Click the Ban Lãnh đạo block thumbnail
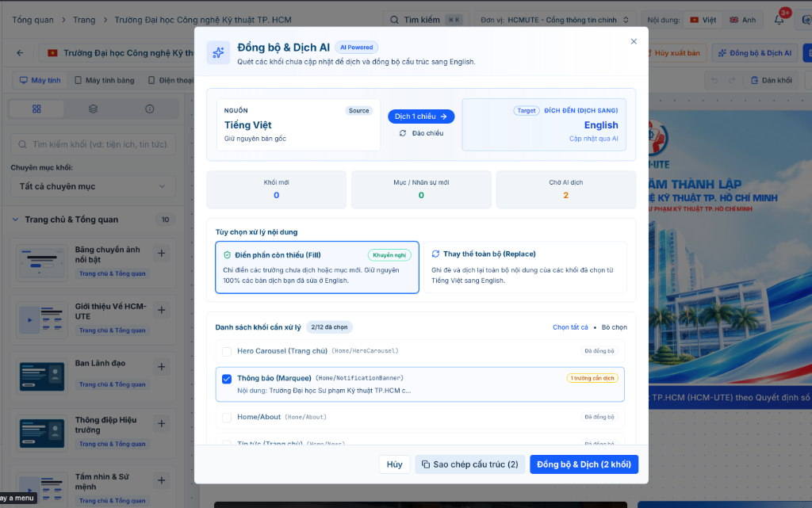The height and width of the screenshot is (508, 812). (x=42, y=376)
